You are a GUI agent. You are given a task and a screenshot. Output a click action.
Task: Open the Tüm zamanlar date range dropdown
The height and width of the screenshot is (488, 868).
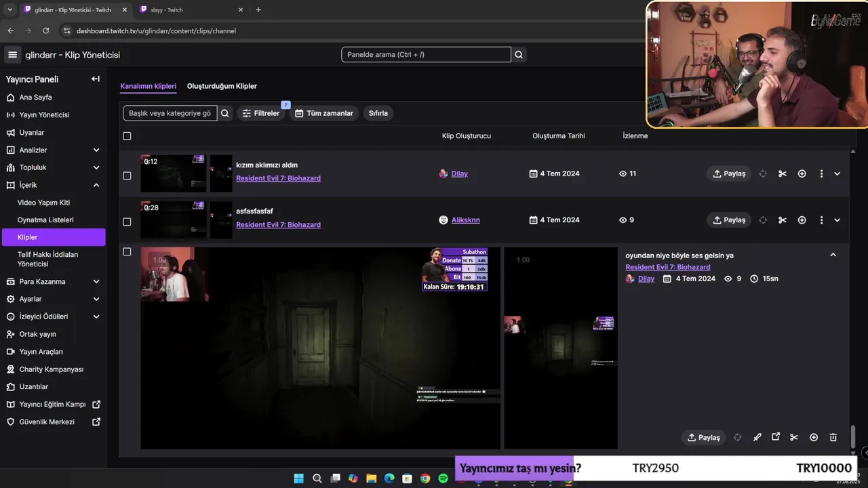324,113
